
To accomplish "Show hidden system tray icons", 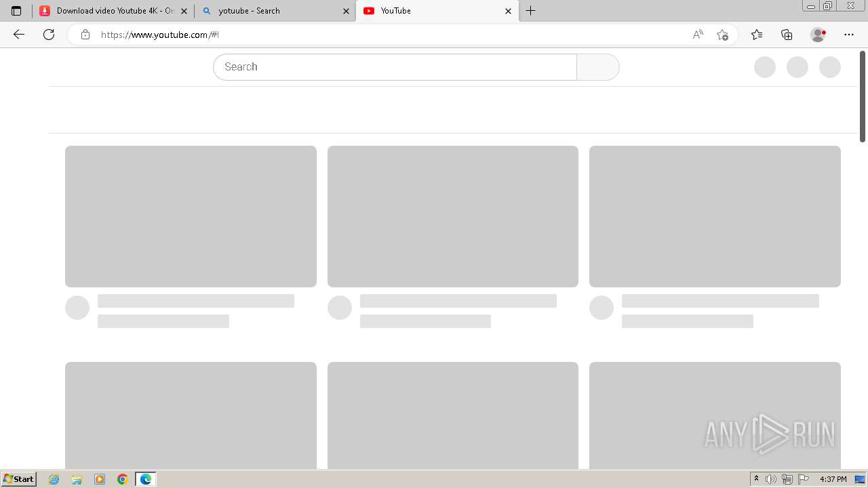I will tap(756, 479).
